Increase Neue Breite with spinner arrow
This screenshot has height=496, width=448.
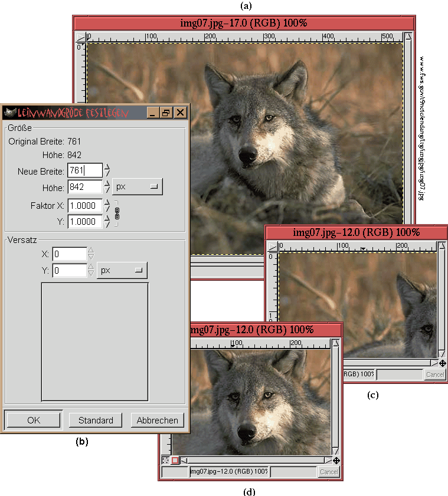107,167
